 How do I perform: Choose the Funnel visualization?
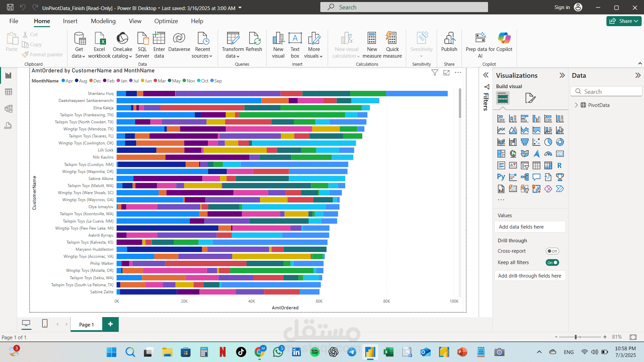525,142
